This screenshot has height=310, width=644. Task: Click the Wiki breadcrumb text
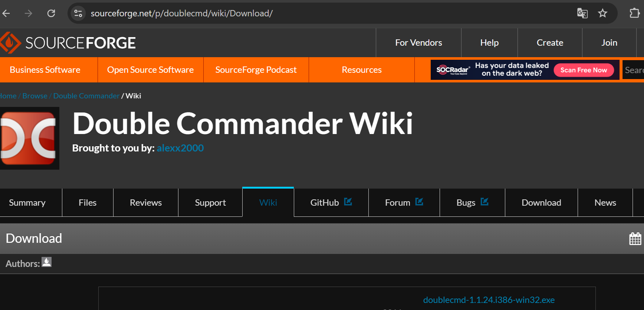click(133, 96)
